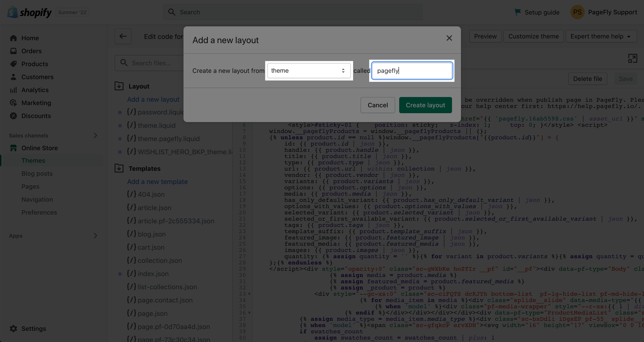Open the Setup guide
Screen dimensions: 644x342
click(537, 12)
